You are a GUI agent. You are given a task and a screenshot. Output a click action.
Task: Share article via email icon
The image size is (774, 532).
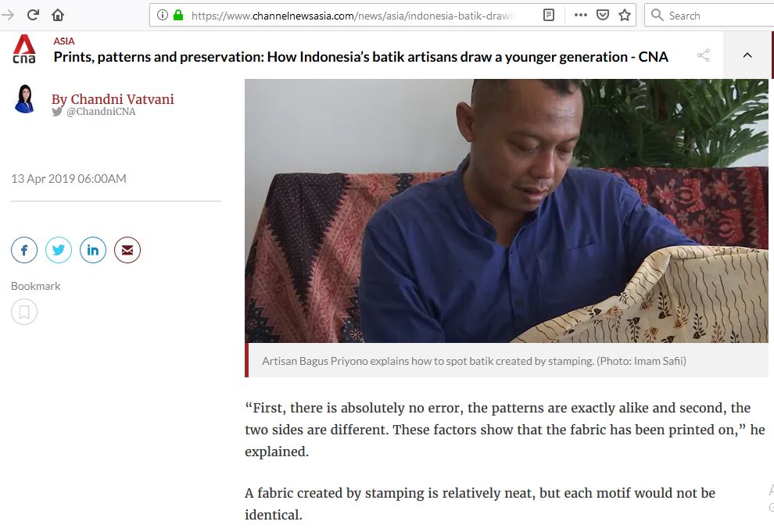click(x=127, y=250)
